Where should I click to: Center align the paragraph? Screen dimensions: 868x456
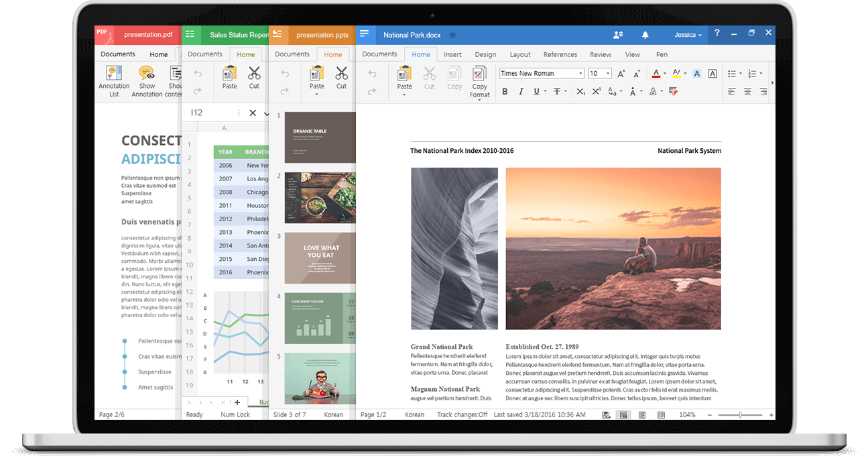coord(747,92)
